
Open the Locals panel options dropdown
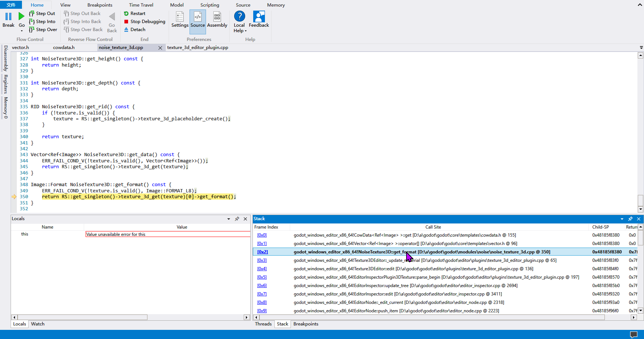229,219
